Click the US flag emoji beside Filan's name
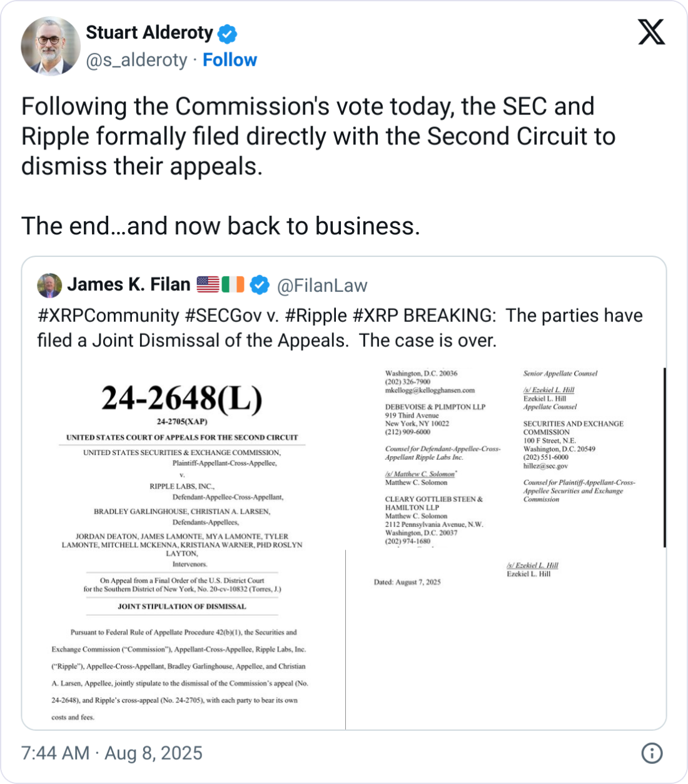 [206, 284]
